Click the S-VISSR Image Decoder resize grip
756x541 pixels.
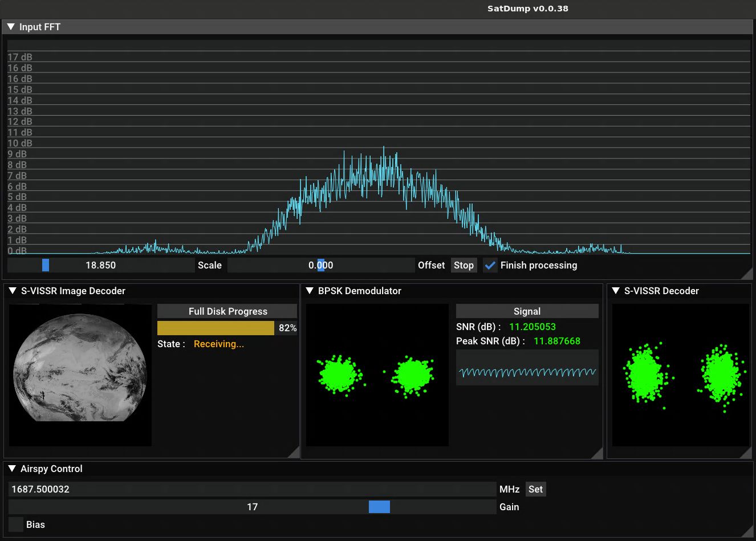click(294, 453)
